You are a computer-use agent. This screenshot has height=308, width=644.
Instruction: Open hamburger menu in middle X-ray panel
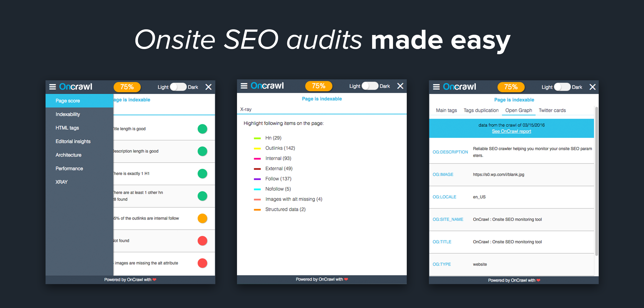point(244,86)
